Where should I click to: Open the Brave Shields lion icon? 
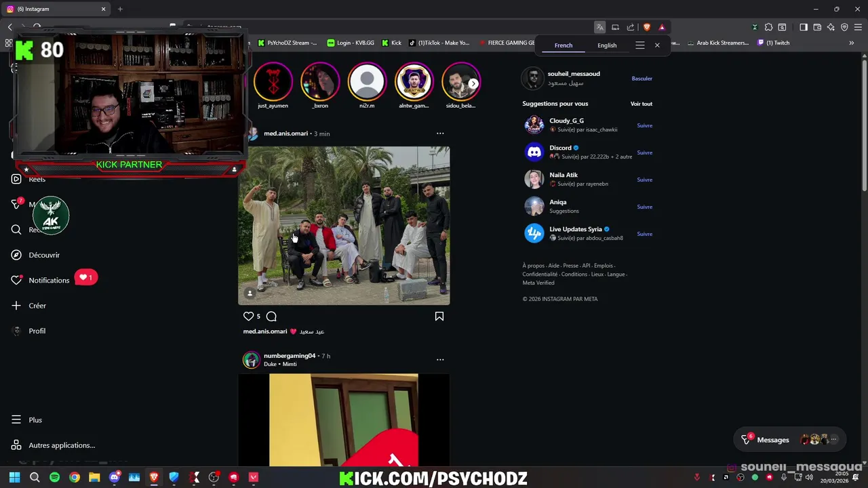[646, 27]
